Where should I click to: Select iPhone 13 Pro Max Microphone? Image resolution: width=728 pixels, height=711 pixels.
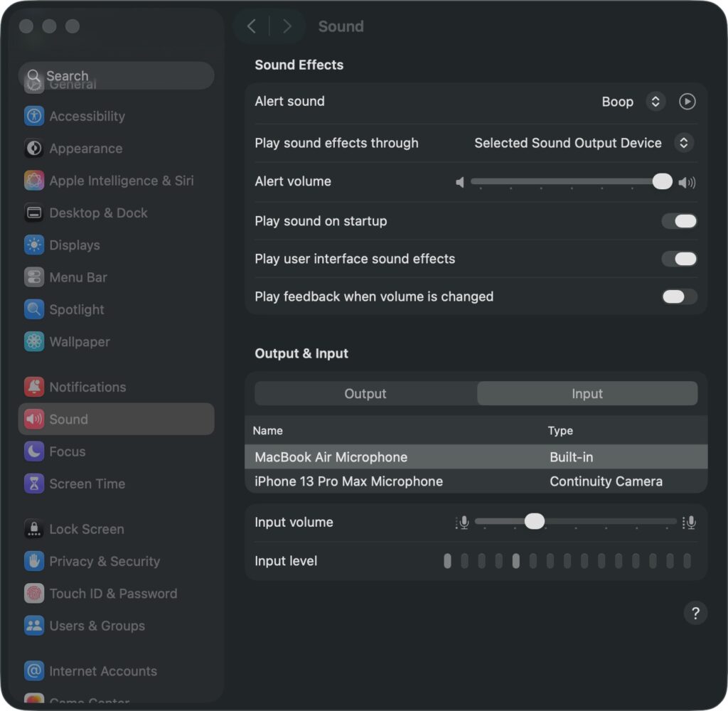pos(476,481)
